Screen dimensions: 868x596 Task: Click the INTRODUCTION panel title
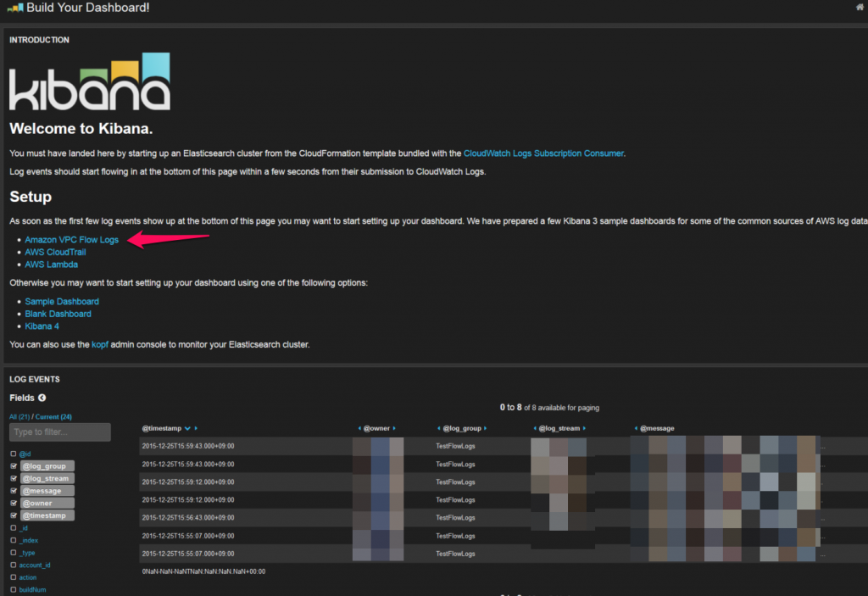39,40
